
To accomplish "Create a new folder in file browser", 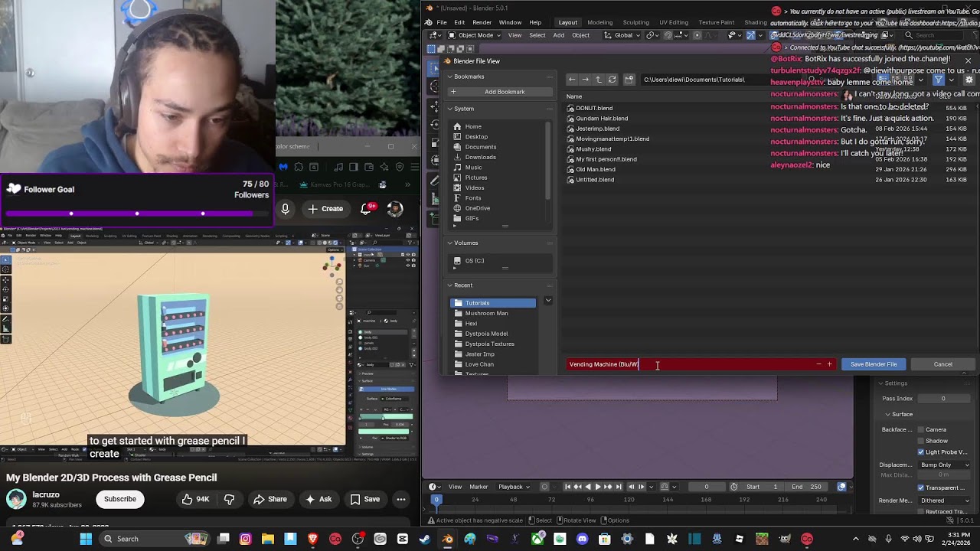I will tap(629, 80).
